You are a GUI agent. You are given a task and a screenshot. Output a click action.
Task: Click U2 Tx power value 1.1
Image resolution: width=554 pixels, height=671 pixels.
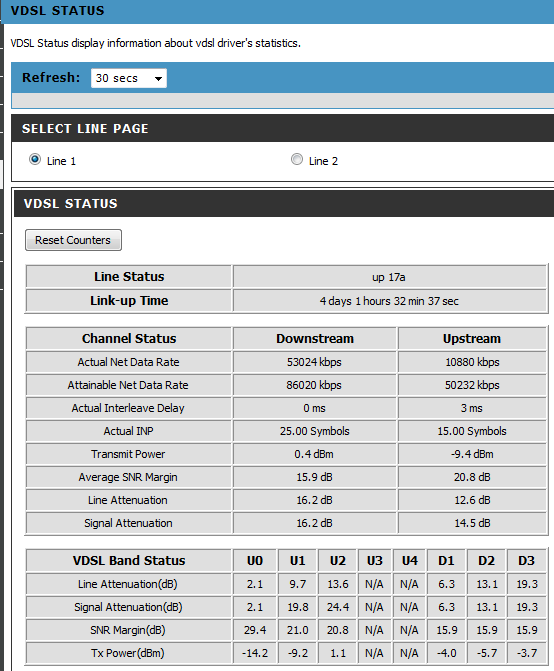tap(338, 653)
